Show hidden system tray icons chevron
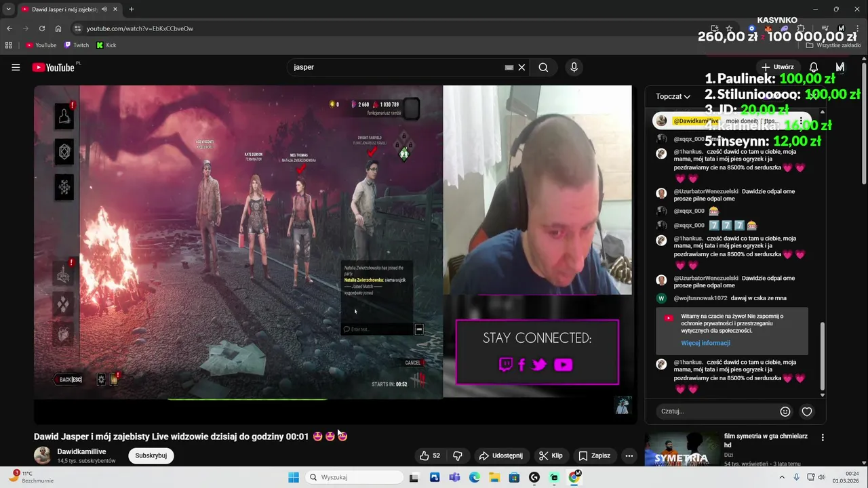The height and width of the screenshot is (488, 868). pos(781,477)
